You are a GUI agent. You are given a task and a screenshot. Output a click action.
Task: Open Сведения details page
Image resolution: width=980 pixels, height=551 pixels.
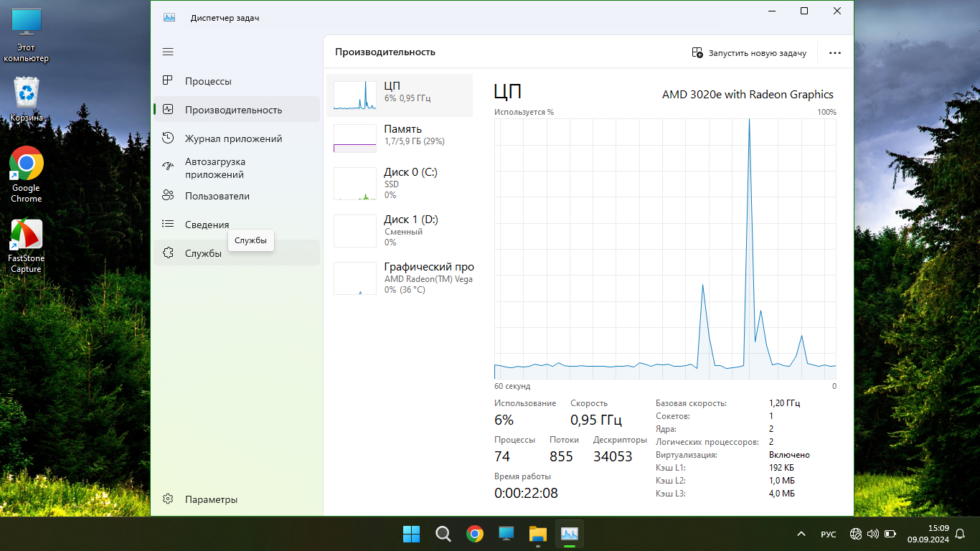coord(207,225)
